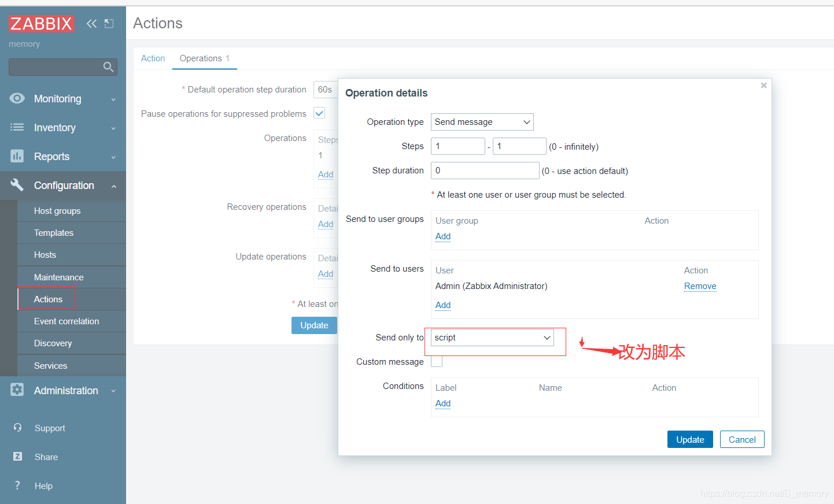This screenshot has height=504, width=834.
Task: Click Update button in Operation details dialog
Action: pyautogui.click(x=690, y=439)
